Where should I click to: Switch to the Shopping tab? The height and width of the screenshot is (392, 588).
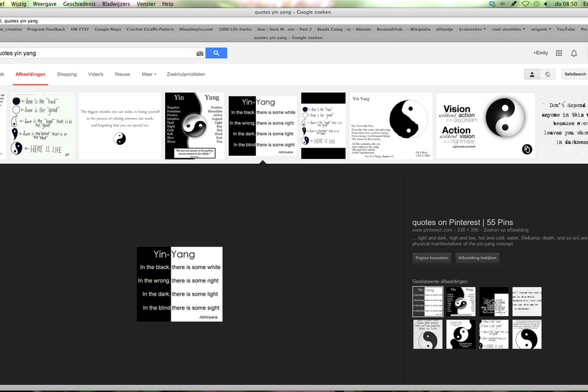(67, 74)
